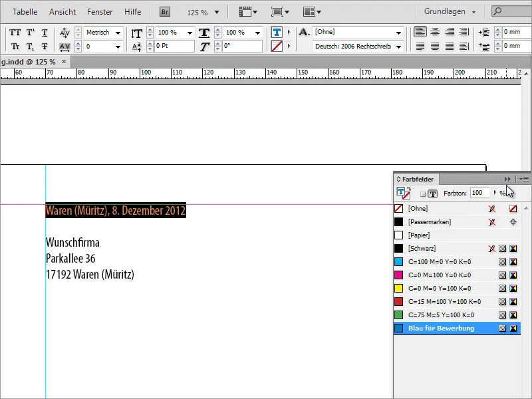Select the [Papier] swatch

tap(457, 235)
